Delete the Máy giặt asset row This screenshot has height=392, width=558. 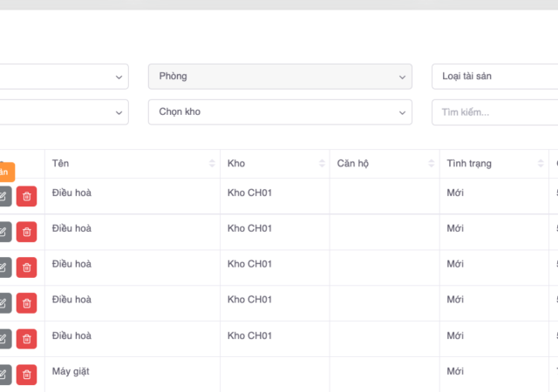[26, 375]
